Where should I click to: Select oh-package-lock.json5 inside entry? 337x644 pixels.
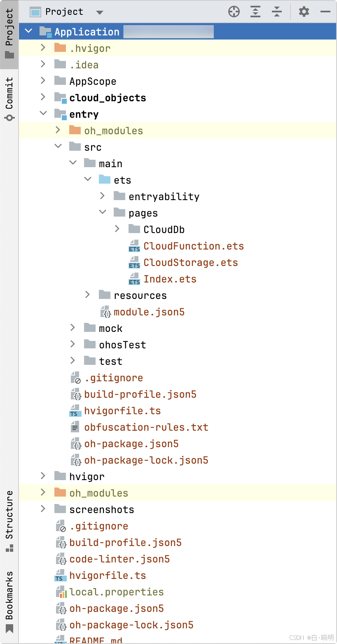146,460
